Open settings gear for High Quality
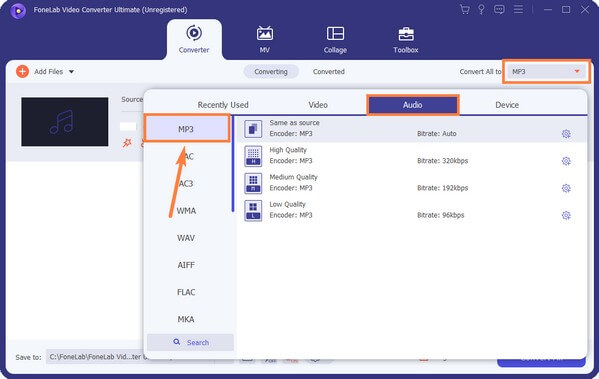 pyautogui.click(x=566, y=161)
